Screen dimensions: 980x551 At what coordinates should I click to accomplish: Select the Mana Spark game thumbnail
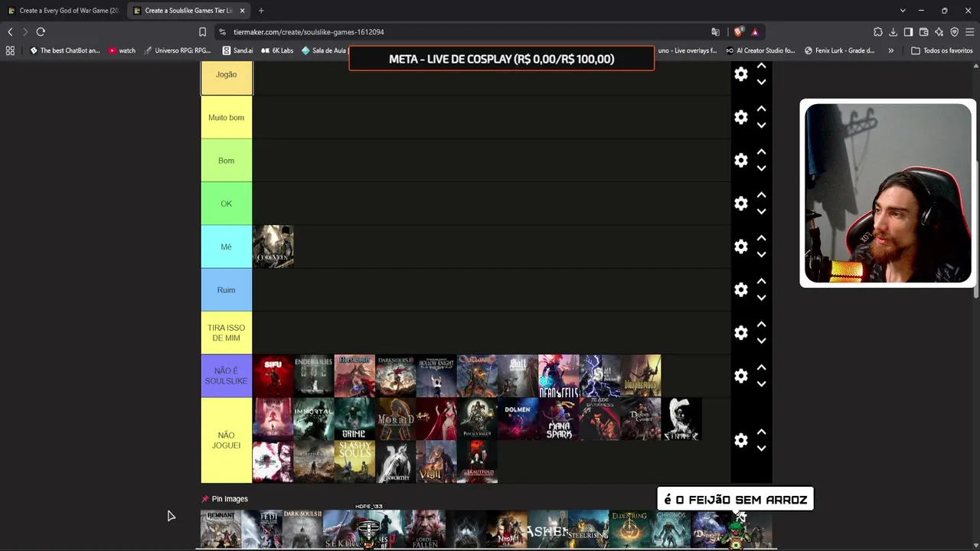559,419
